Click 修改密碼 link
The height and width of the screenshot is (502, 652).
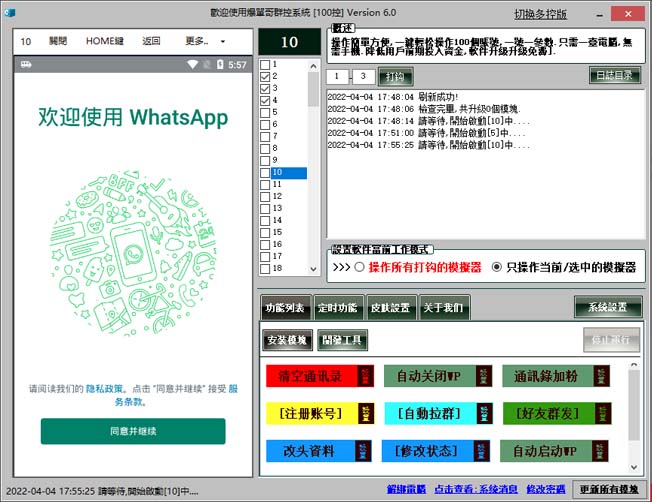[546, 489]
